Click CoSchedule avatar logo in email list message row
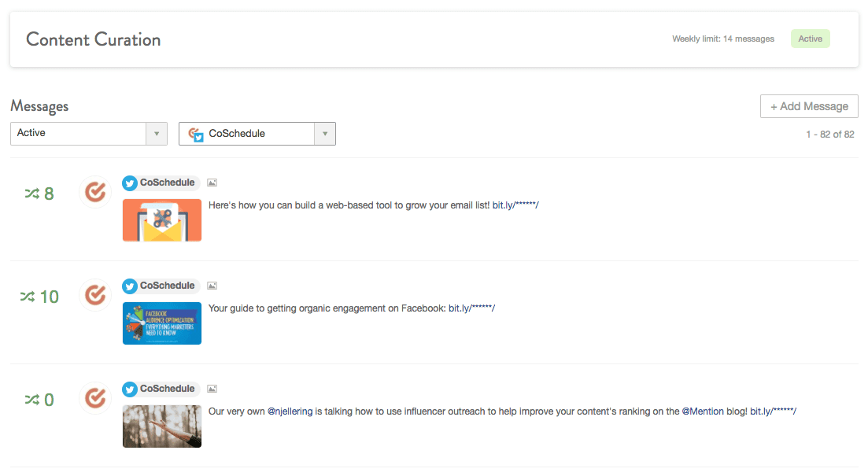 (95, 192)
